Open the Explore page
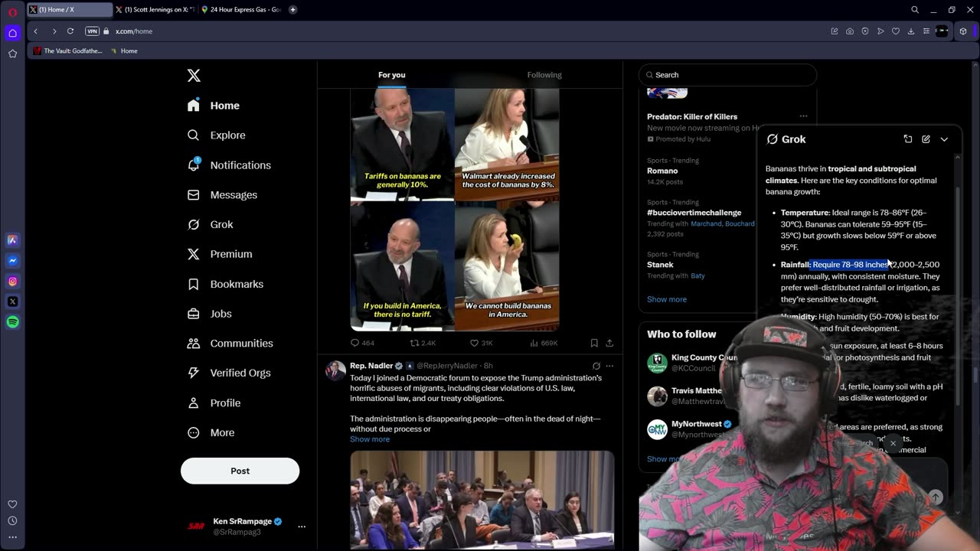 (217, 135)
